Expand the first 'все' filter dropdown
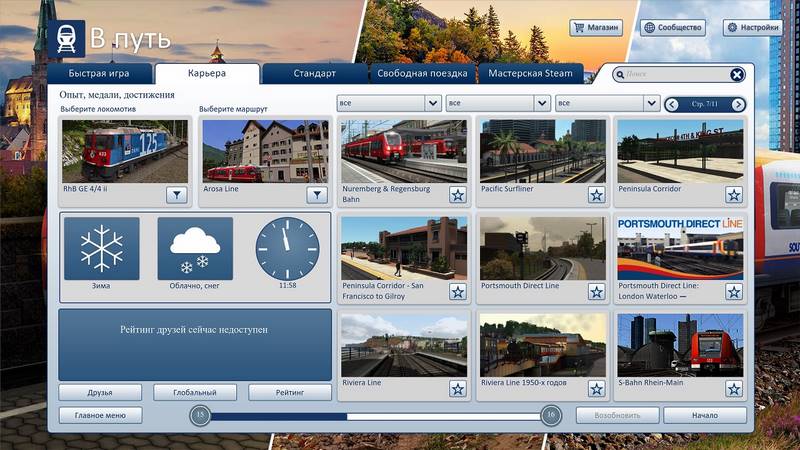The width and height of the screenshot is (800, 450). [389, 103]
